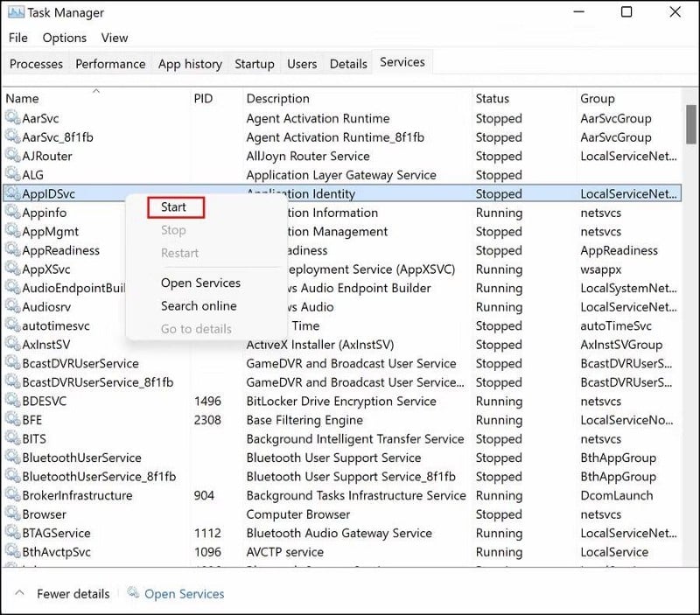Sort by the Description column header
700x615 pixels.
[x=277, y=98]
